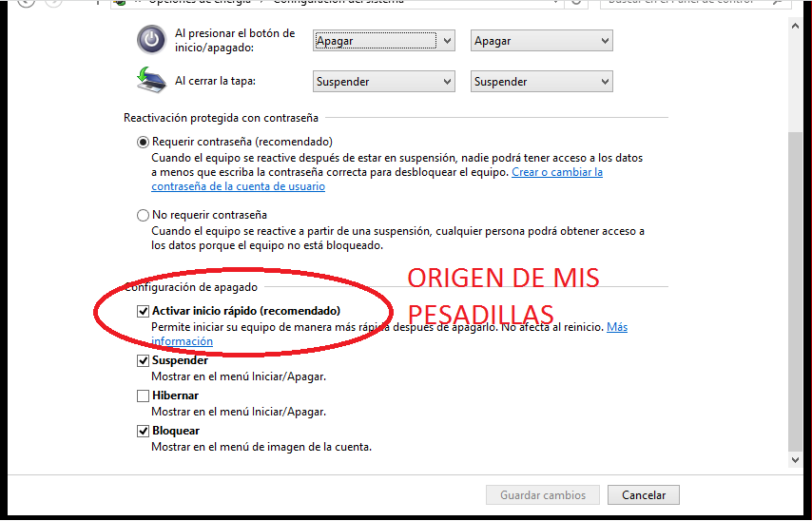Click the power button icon
Screen dimensions: 812x521
point(151,40)
